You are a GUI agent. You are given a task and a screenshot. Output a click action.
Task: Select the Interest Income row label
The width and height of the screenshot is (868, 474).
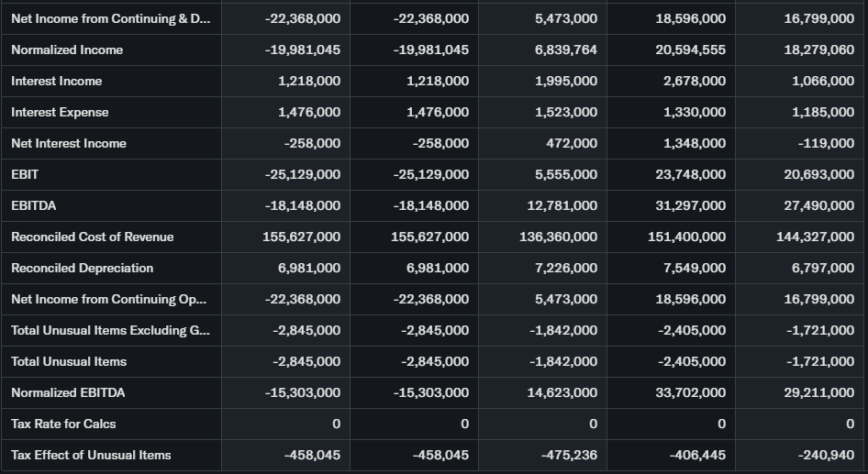pos(57,81)
